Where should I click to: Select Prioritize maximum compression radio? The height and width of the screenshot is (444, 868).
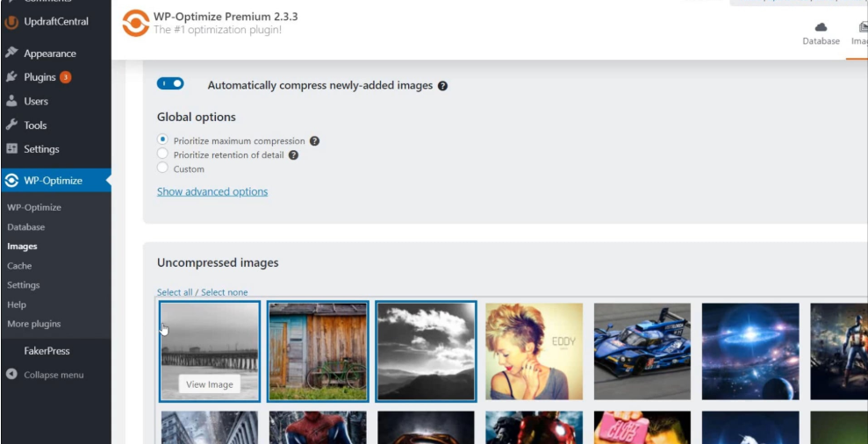(x=162, y=140)
